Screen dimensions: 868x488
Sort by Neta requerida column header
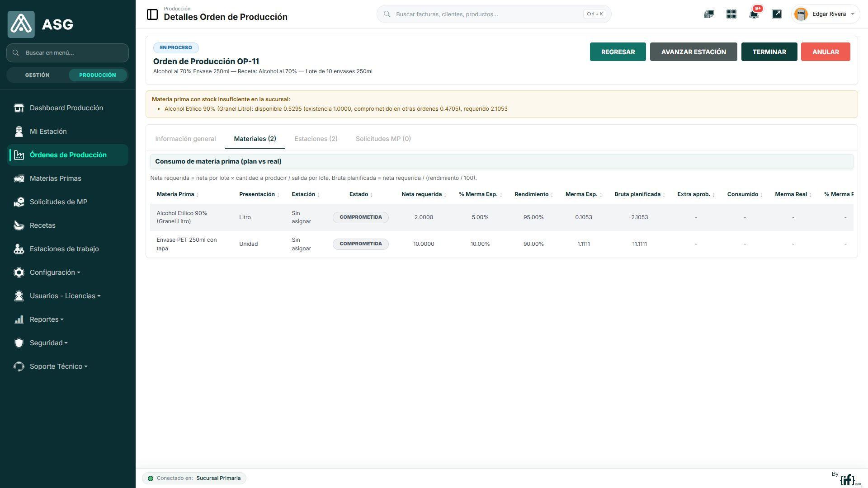424,194
